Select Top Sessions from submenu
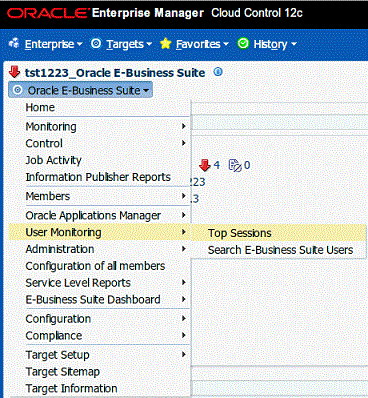 click(x=278, y=233)
